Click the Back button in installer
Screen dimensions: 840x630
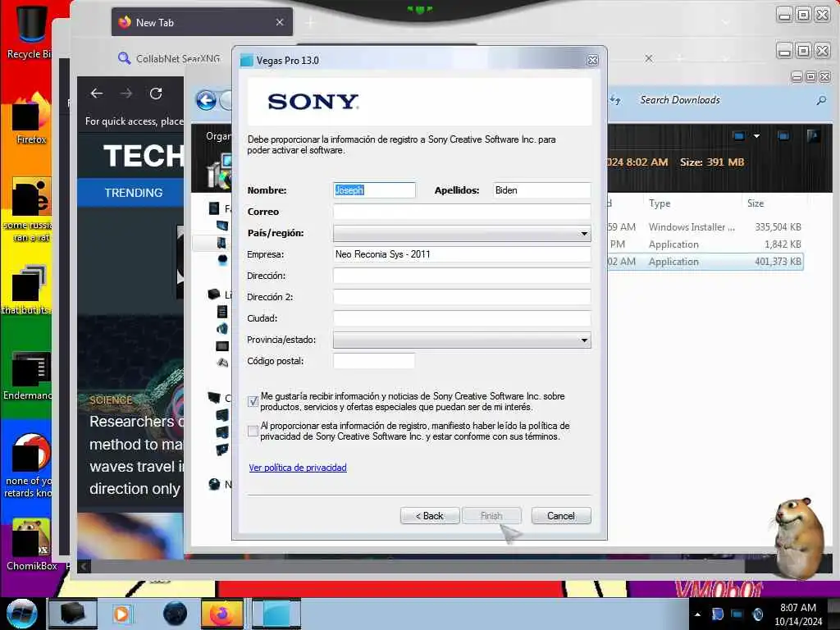430,516
